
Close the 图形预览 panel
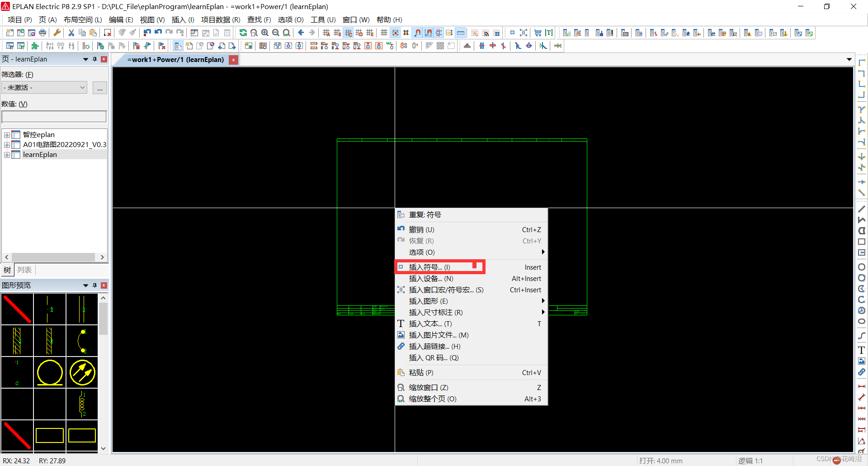[x=104, y=285]
